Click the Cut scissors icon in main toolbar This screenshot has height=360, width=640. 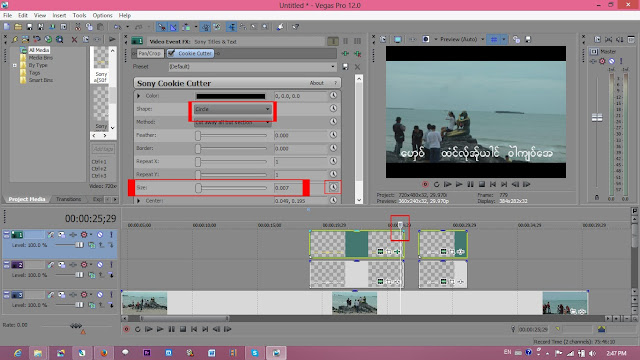[78, 27]
